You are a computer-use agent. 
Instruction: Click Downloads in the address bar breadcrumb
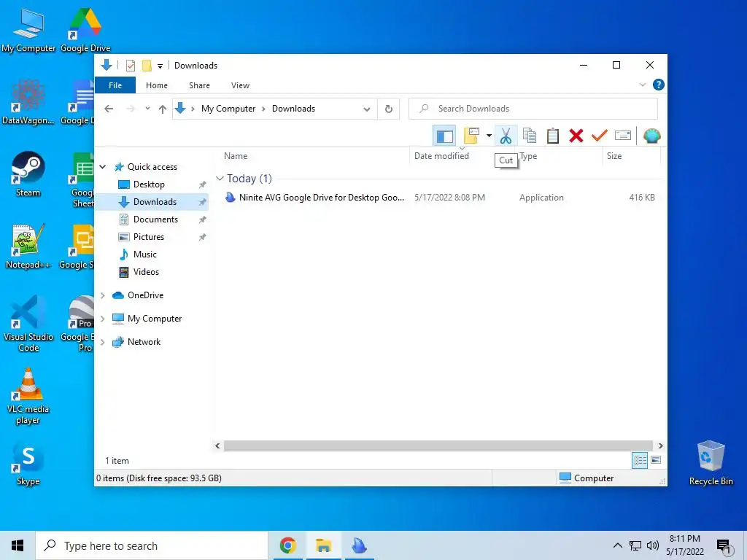coord(293,109)
